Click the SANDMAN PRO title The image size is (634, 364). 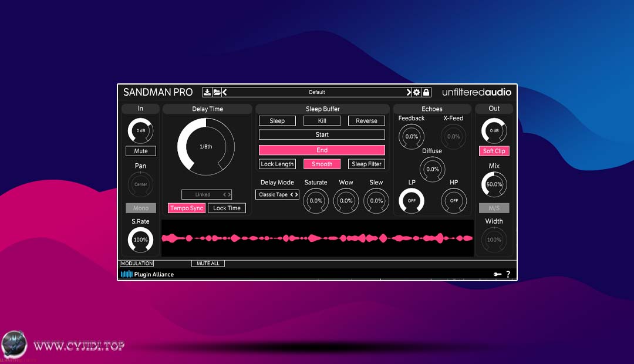click(x=158, y=92)
